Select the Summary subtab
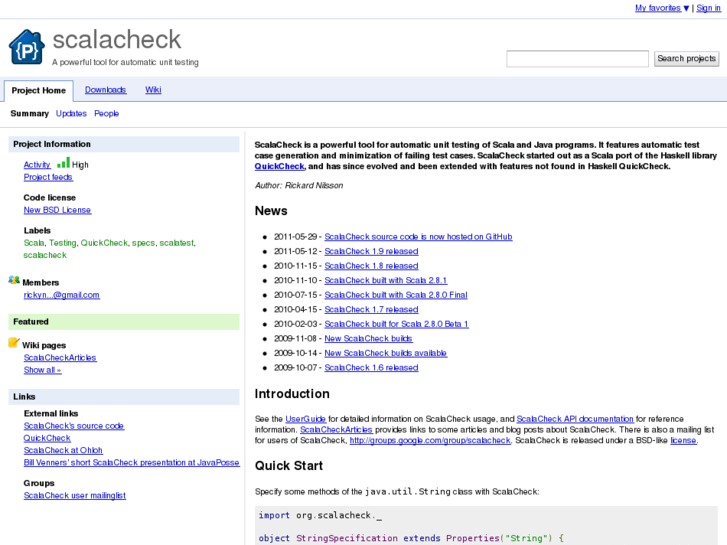 [30, 114]
